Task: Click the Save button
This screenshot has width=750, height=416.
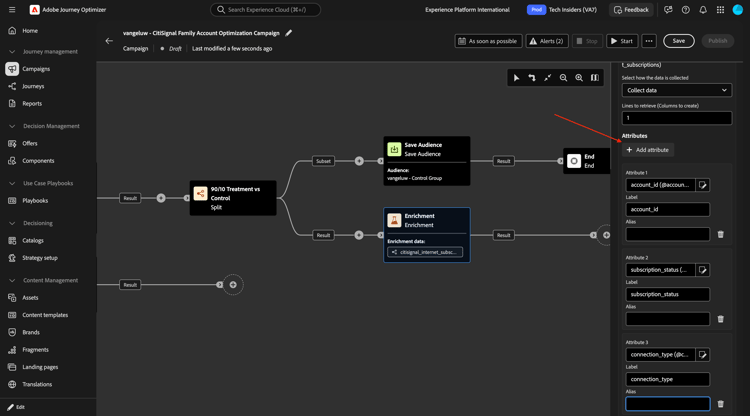Action: [x=678, y=41]
